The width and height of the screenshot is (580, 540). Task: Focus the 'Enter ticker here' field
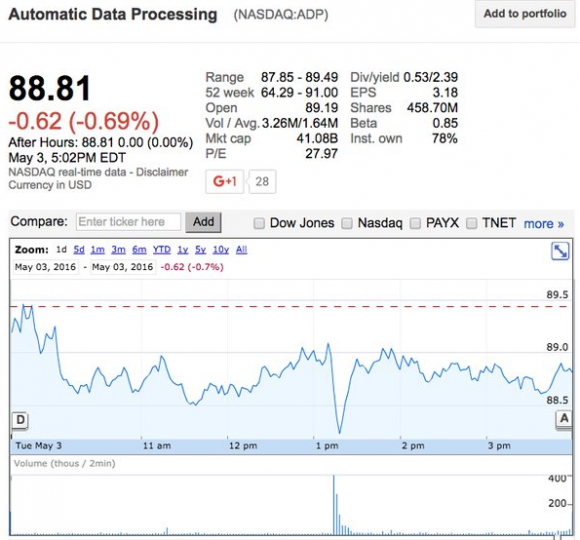click(x=128, y=222)
